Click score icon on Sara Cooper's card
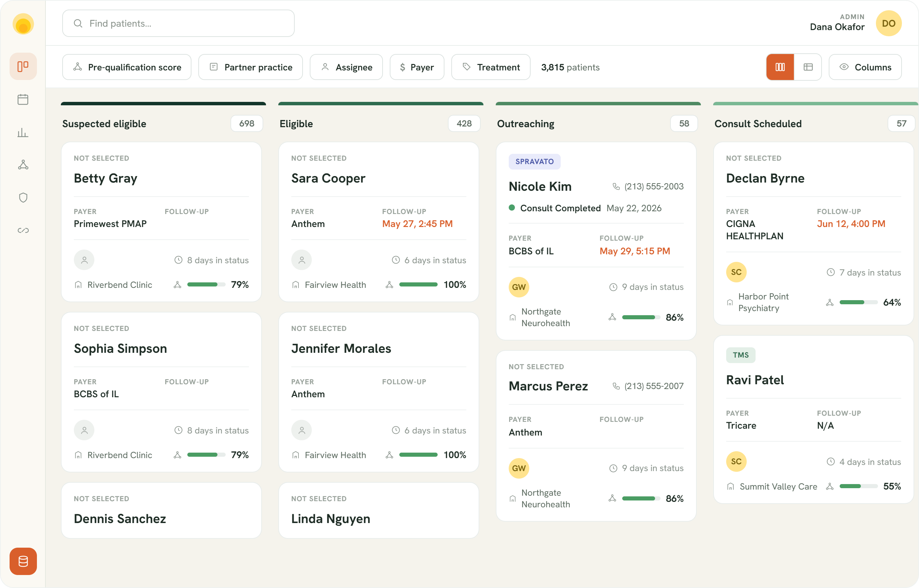Viewport: 919px width, 588px height. click(389, 284)
